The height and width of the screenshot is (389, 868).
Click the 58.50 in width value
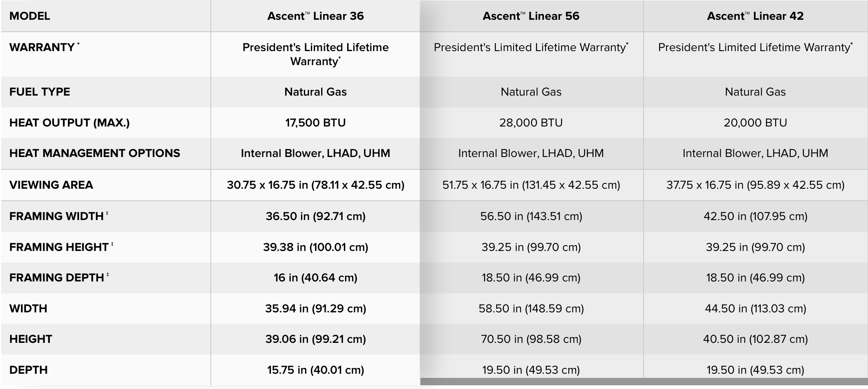[x=531, y=308]
